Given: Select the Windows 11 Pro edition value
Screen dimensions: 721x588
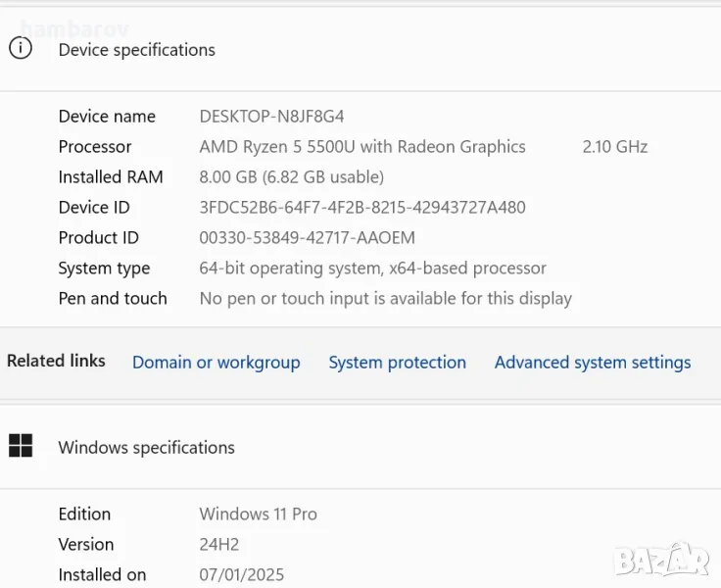Looking at the screenshot, I should pyautogui.click(x=258, y=514).
